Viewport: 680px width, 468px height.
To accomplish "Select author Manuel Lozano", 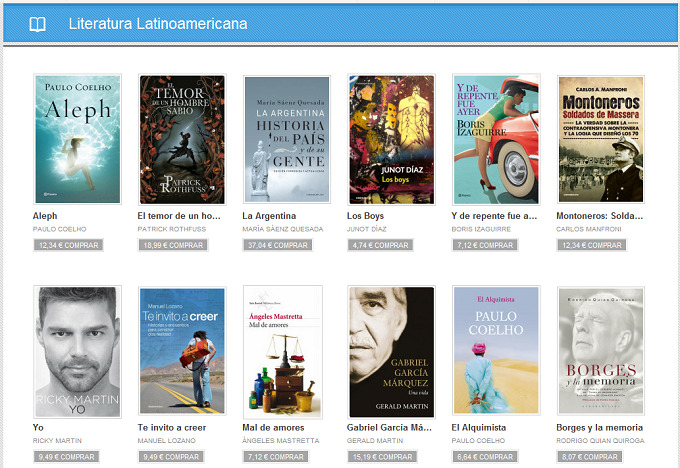I will tap(167, 441).
